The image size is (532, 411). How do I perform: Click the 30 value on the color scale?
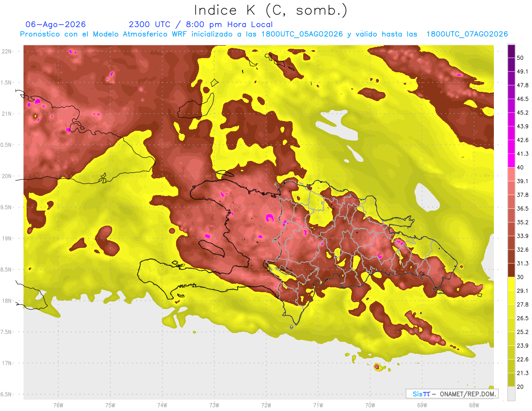point(520,277)
